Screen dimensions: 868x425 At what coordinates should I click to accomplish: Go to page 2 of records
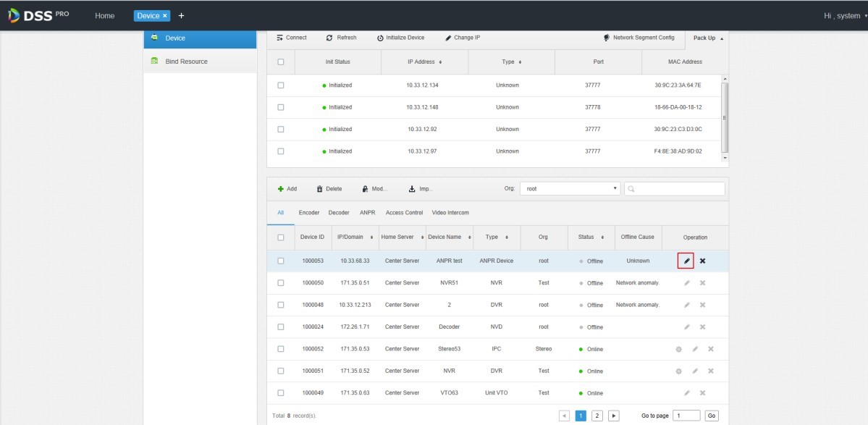tap(597, 416)
